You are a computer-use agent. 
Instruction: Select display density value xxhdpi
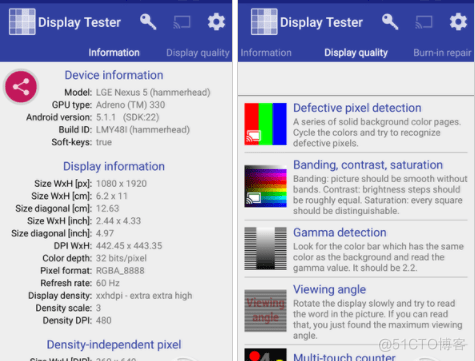tap(144, 296)
